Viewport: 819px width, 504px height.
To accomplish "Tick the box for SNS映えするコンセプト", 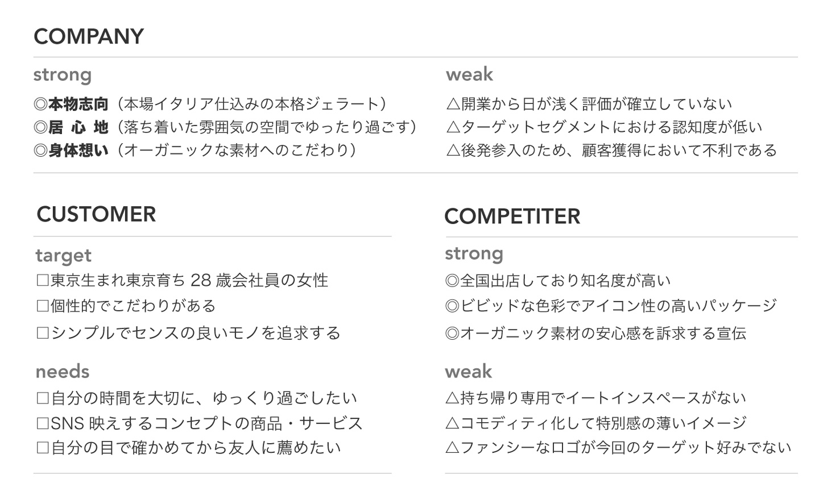I will pos(43,424).
